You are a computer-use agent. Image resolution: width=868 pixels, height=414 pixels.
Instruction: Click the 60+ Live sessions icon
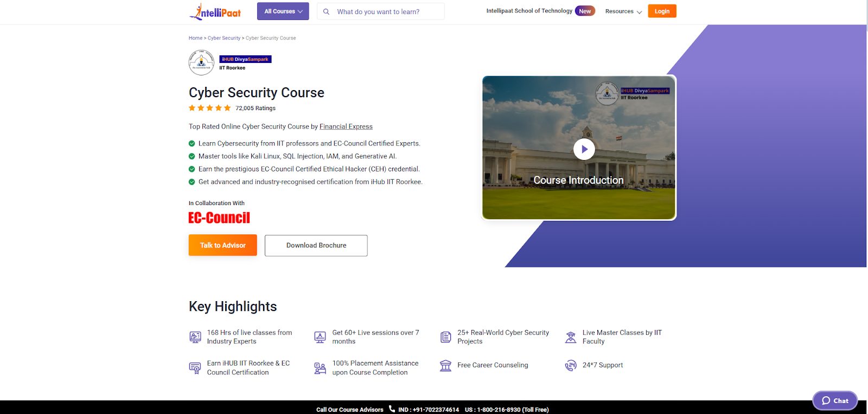320,337
